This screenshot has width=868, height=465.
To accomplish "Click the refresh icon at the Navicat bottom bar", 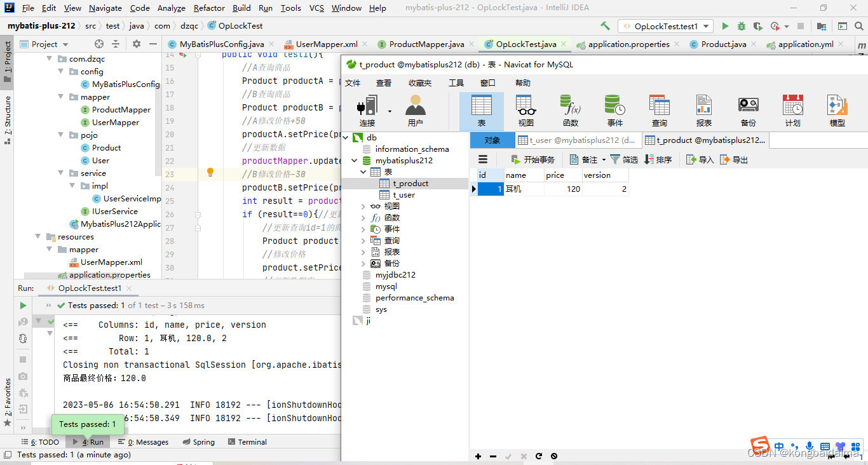I will point(539,456).
